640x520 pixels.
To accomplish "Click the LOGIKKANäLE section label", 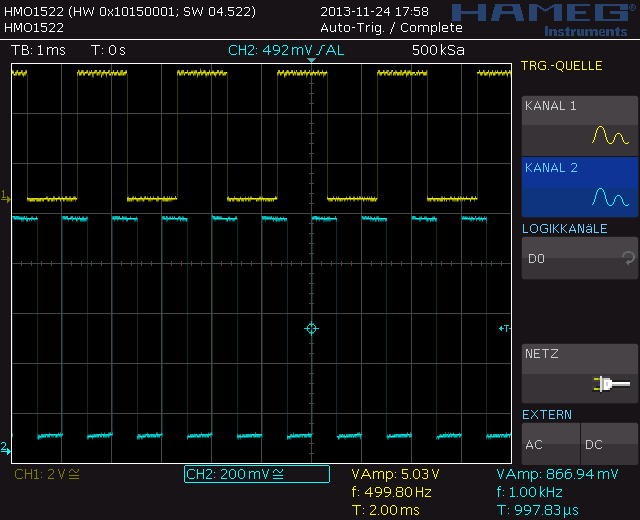I will pos(564,229).
